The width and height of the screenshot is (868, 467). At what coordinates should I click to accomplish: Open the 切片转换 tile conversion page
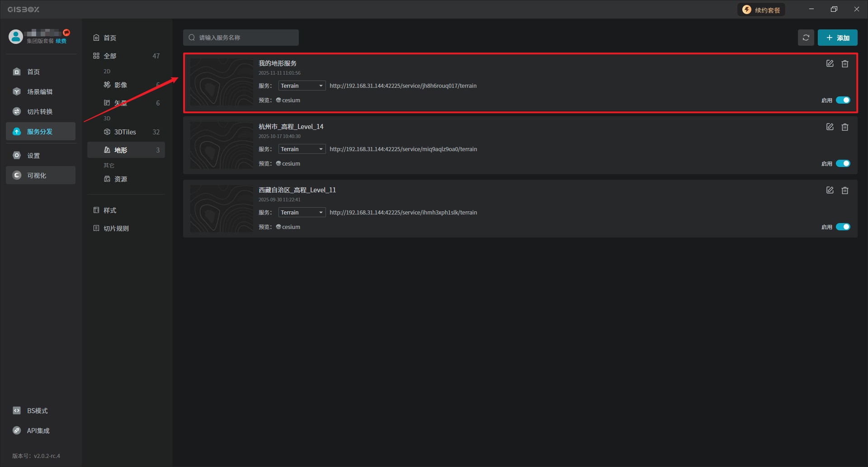40,112
